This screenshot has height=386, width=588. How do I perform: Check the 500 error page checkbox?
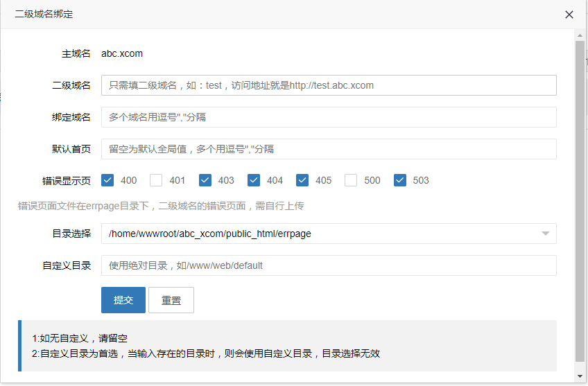point(351,180)
